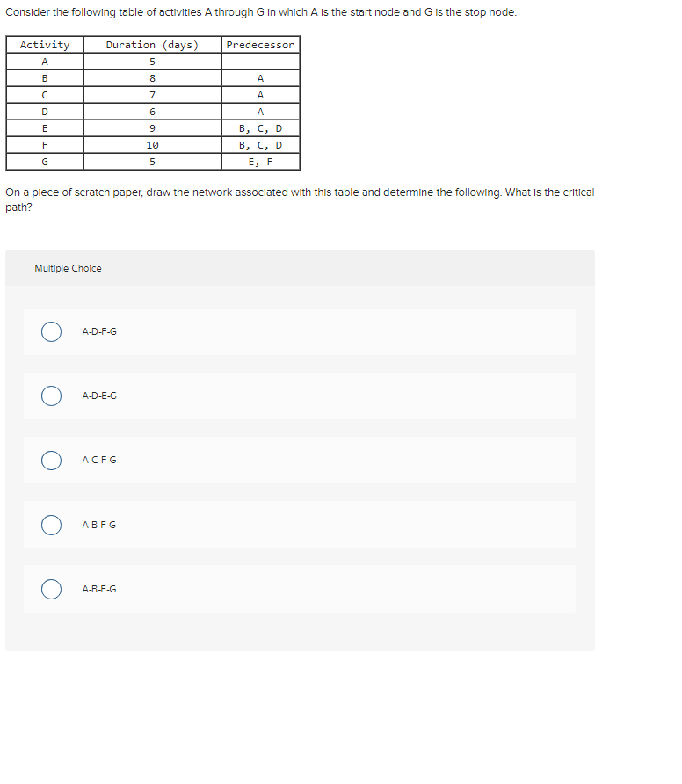Select the A-B-E-G answer option
The width and height of the screenshot is (682, 784).
coord(51,589)
